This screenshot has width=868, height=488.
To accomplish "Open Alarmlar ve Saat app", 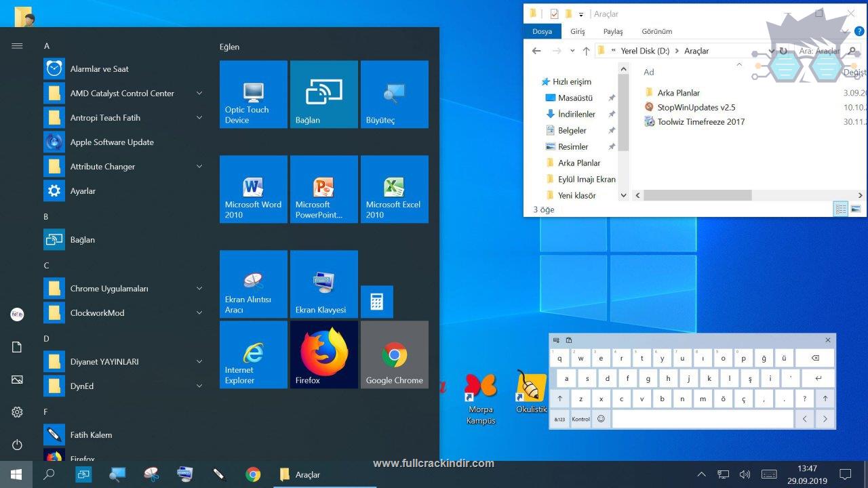I will 124,68.
